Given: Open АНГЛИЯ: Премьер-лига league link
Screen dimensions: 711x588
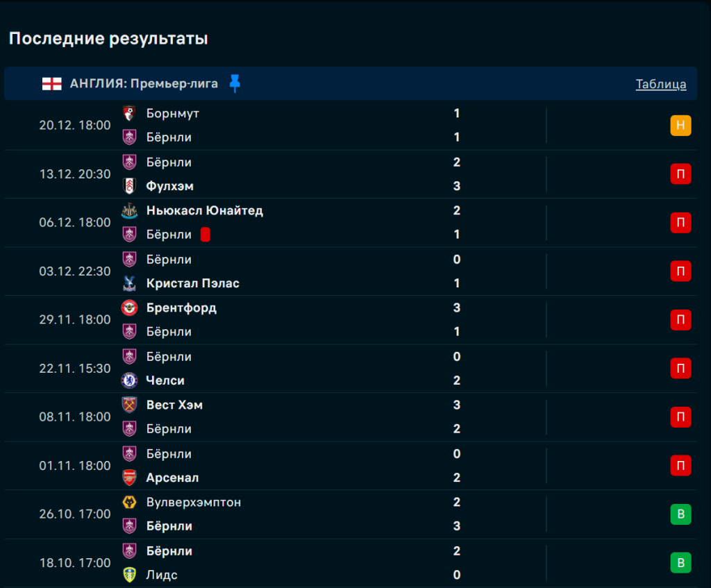Looking at the screenshot, I should tap(144, 84).
